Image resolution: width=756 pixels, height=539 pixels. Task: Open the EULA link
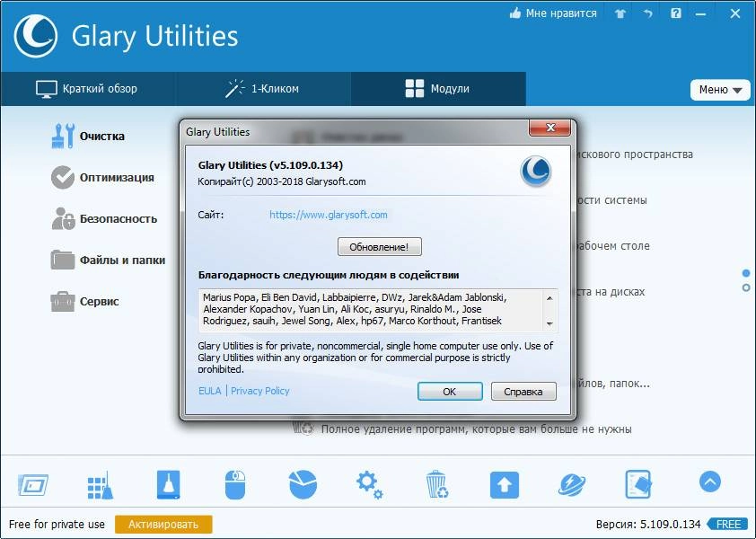pos(210,391)
